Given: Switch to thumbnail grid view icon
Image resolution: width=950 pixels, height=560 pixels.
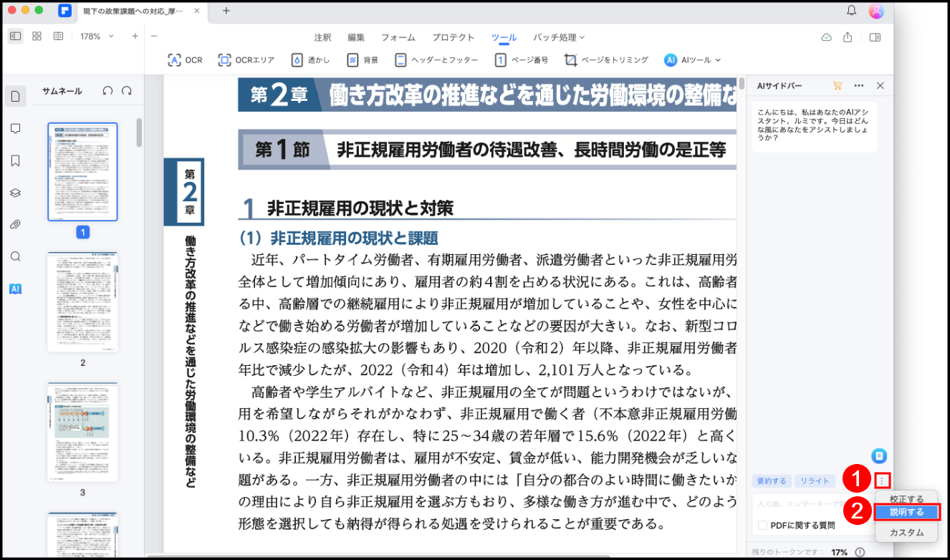Looking at the screenshot, I should click(37, 36).
